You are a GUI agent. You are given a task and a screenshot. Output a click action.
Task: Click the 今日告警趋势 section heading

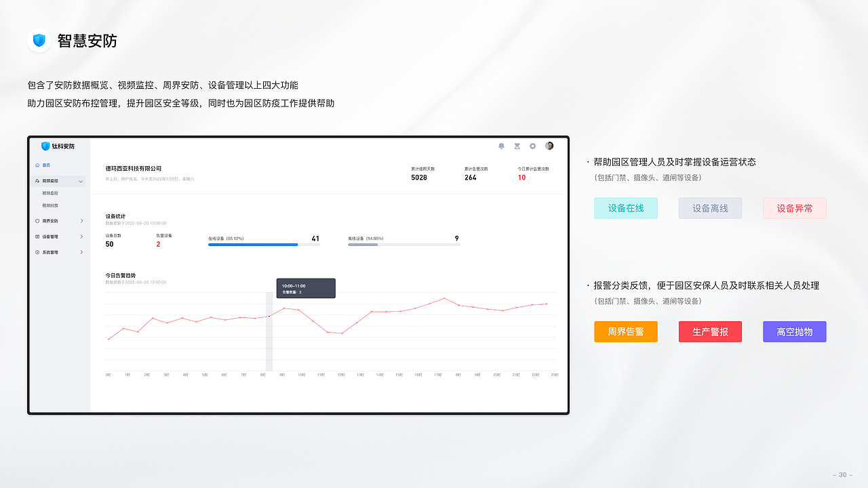pyautogui.click(x=120, y=276)
